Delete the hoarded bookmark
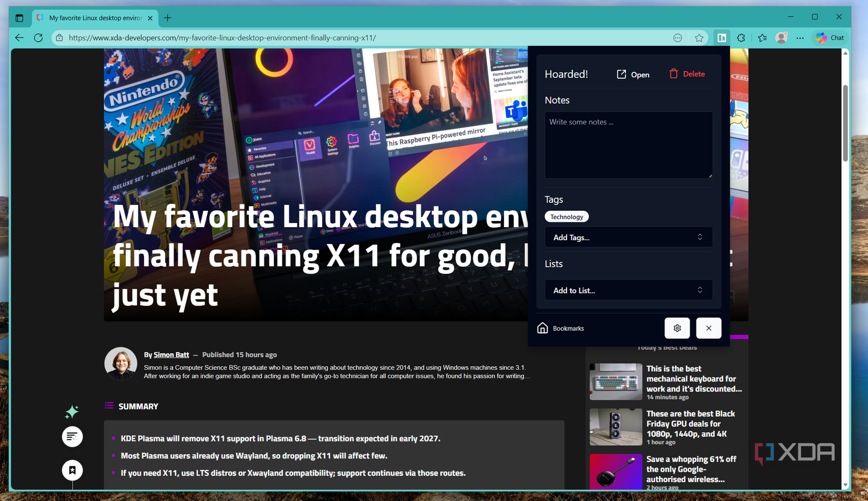 click(687, 74)
